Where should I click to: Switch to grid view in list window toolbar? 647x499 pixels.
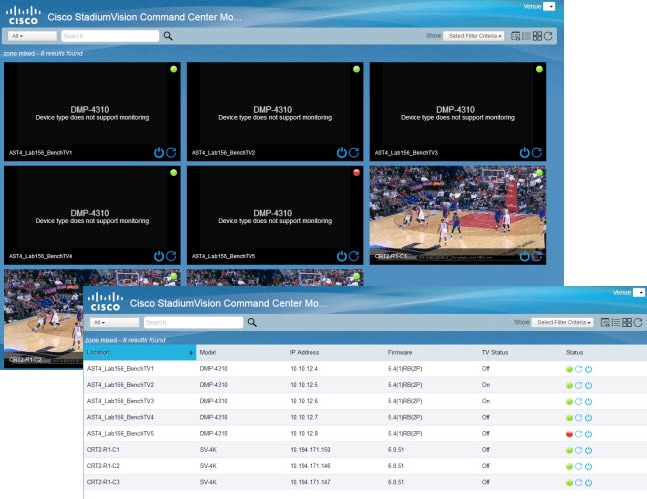[627, 323]
